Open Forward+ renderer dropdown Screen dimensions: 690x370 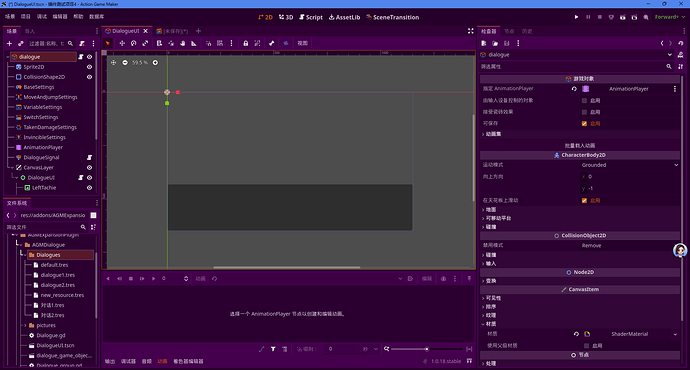tap(670, 17)
